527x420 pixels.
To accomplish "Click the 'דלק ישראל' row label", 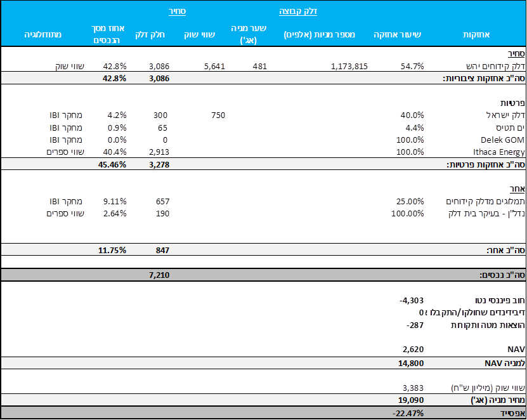I will click(505, 115).
